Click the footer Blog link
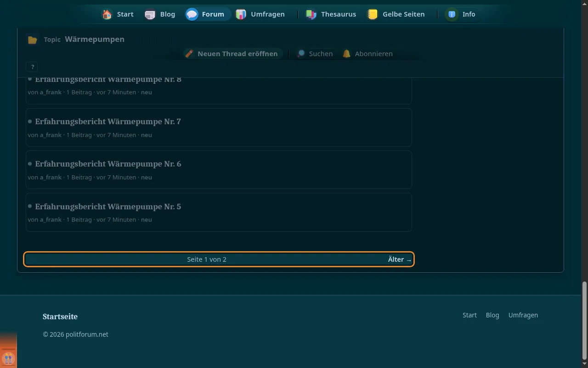Image resolution: width=588 pixels, height=368 pixels. [492, 315]
